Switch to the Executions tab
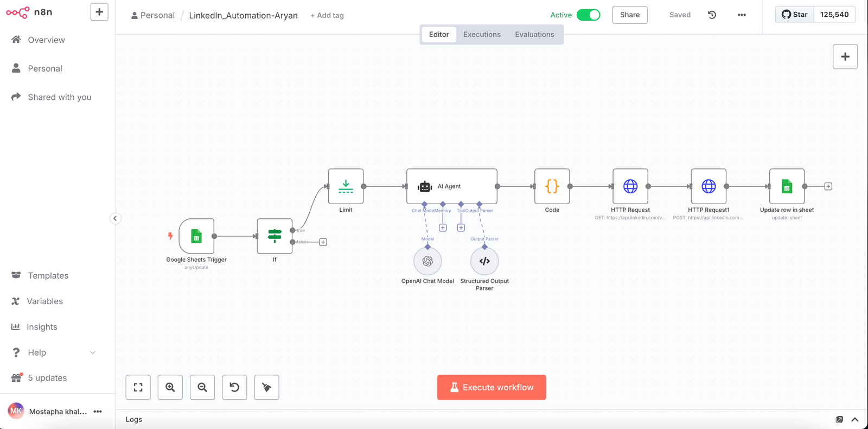The height and width of the screenshot is (429, 868). 482,34
